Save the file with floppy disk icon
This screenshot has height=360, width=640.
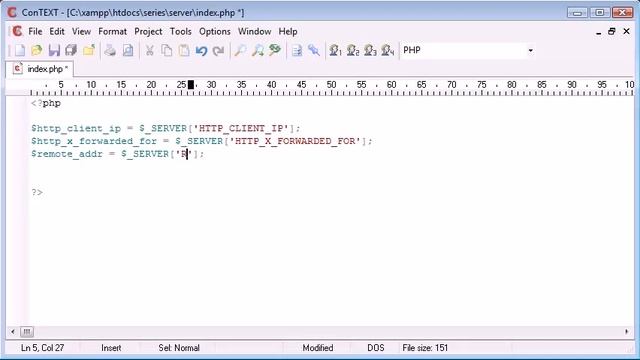click(x=54, y=50)
